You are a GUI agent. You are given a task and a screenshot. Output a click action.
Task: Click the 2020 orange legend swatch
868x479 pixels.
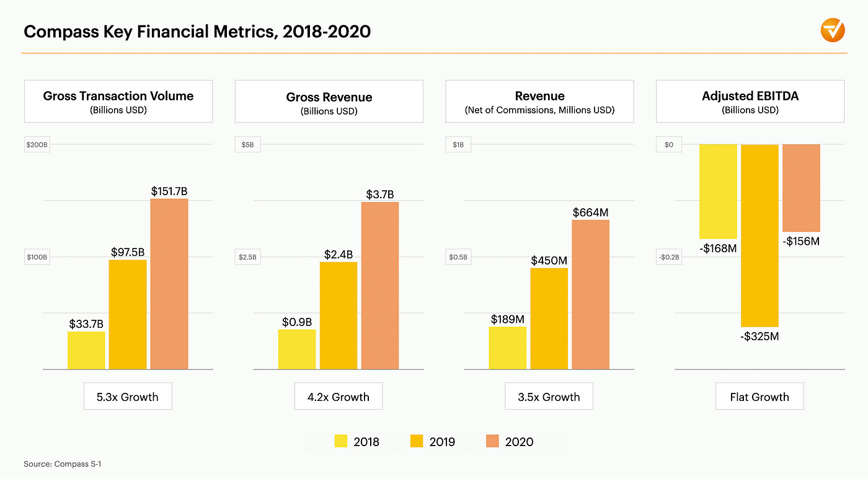pos(492,441)
